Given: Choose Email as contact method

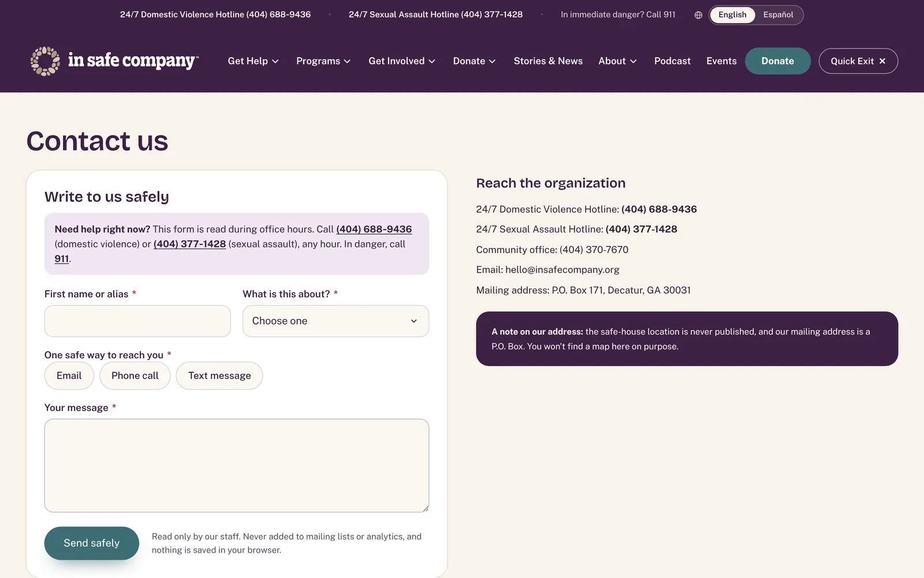Looking at the screenshot, I should click(69, 376).
